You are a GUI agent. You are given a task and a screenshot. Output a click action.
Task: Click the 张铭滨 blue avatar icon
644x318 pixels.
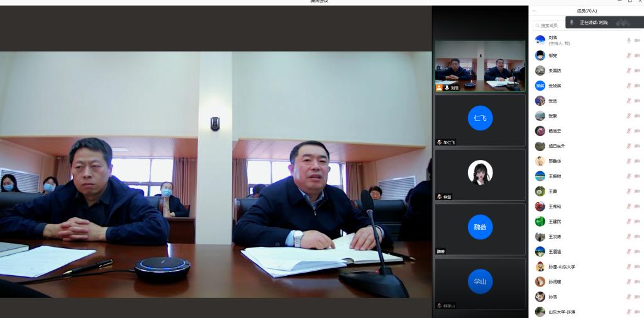[540, 86]
